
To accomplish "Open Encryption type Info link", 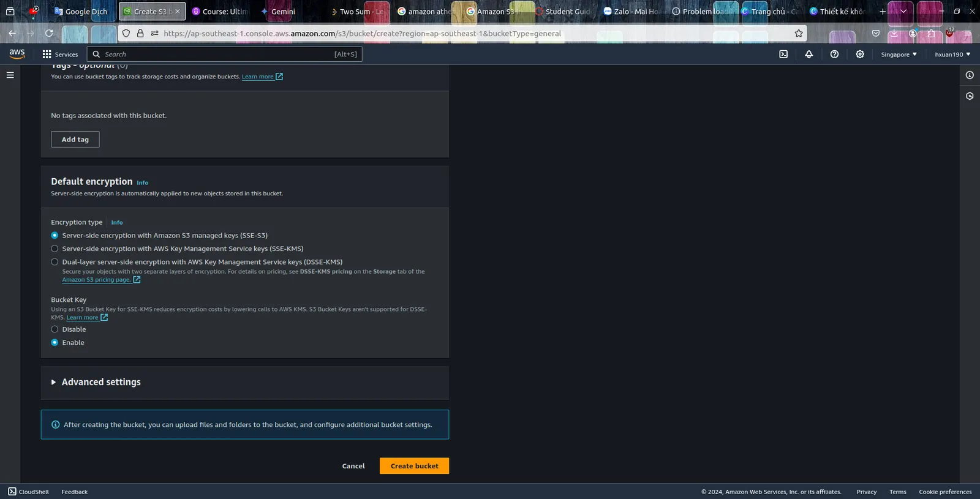I will [x=117, y=222].
